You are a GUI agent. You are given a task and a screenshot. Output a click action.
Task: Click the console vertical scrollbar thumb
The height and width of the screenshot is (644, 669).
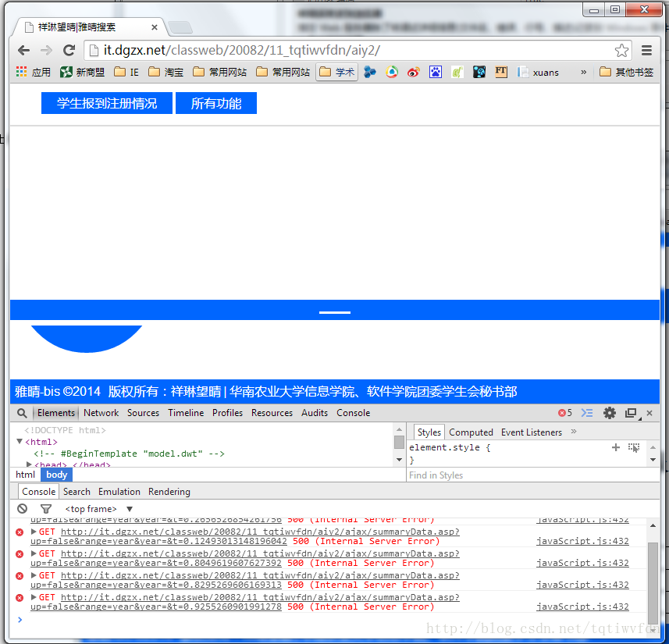[x=653, y=583]
